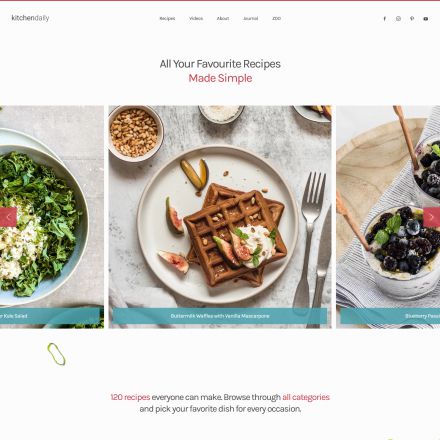
Task: Click the green paperclip decoration
Action: pos(56,354)
